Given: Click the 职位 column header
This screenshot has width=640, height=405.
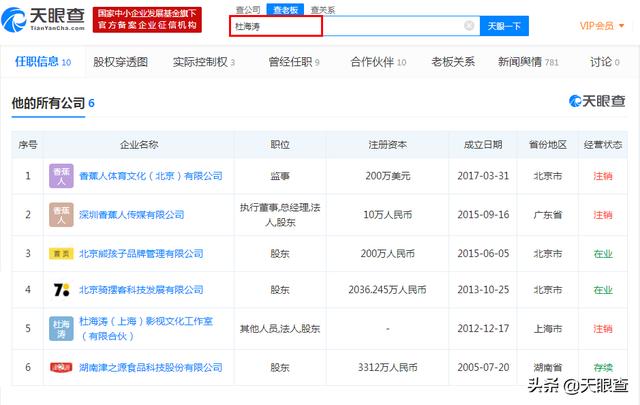Looking at the screenshot, I should (x=280, y=145).
